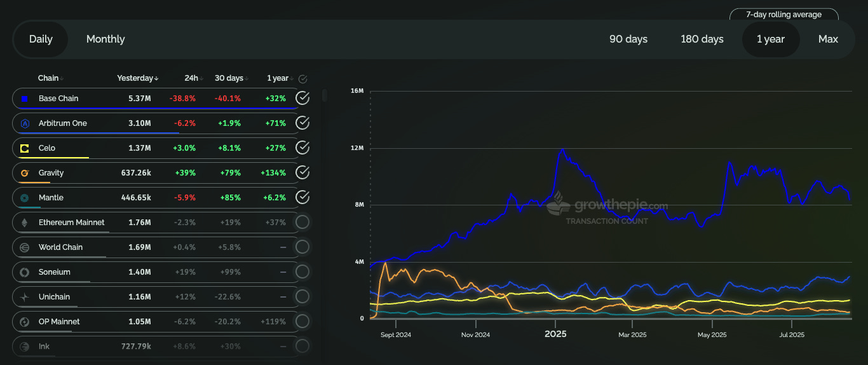
Task: Click OP Mainnet's +119% yearly change
Action: tap(273, 322)
